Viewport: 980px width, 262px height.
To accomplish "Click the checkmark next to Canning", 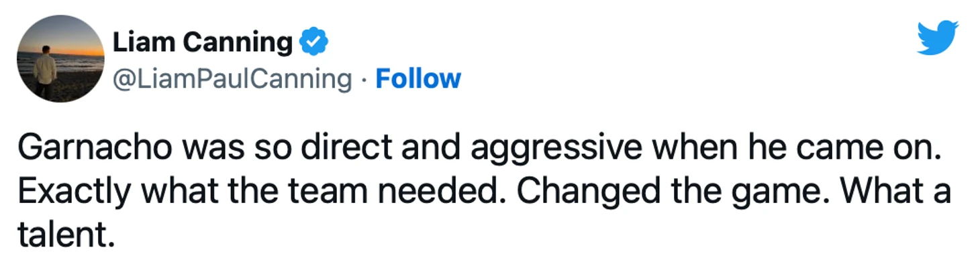I will (312, 43).
